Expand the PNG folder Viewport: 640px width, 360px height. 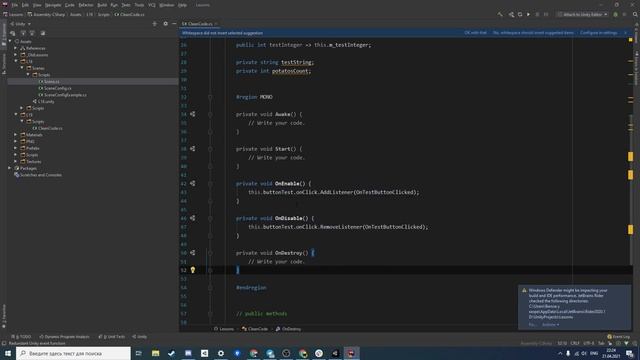(x=16, y=141)
